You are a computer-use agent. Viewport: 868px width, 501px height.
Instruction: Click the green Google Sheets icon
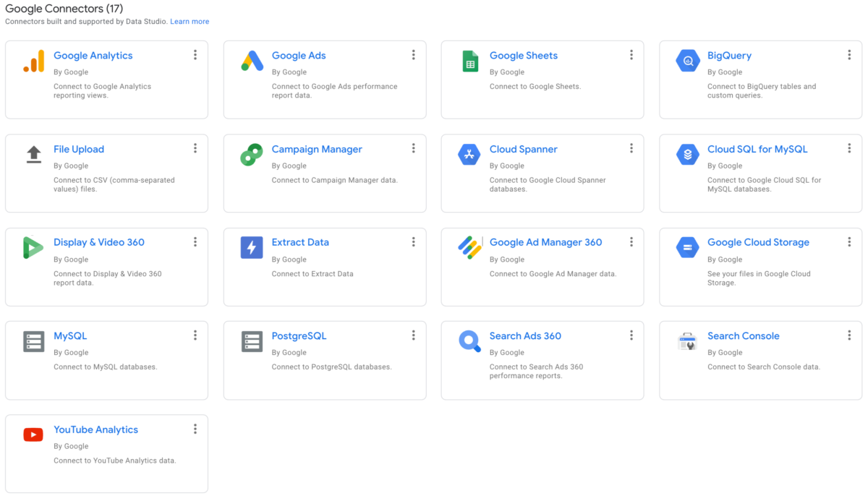470,61
